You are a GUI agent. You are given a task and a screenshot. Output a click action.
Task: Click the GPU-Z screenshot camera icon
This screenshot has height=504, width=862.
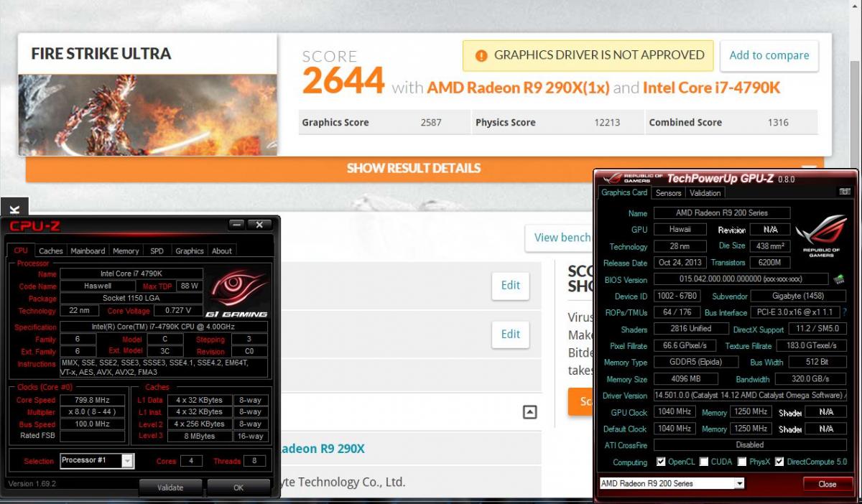tap(844, 192)
